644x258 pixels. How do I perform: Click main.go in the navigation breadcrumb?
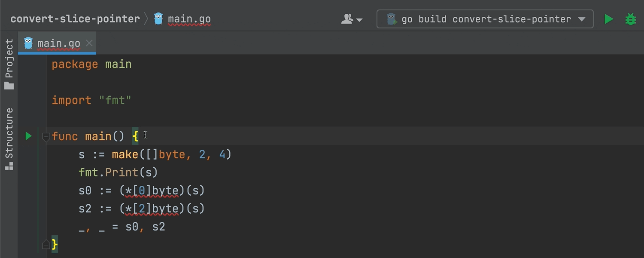(x=189, y=19)
